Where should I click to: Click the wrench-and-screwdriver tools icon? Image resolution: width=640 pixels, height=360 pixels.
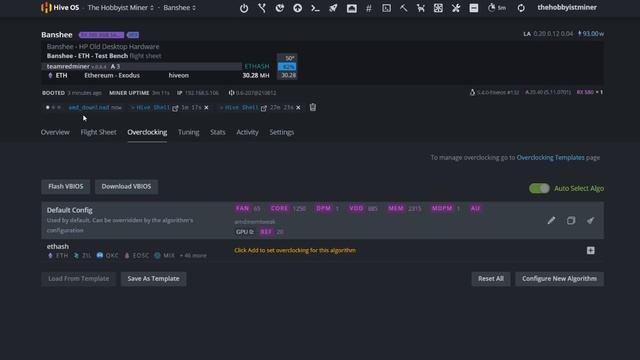(456, 8)
